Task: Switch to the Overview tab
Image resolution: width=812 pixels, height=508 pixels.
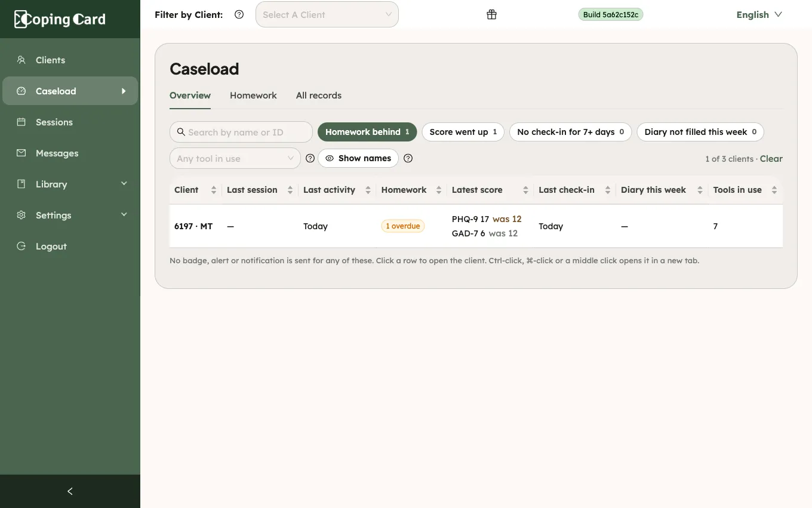Action: tap(190, 96)
